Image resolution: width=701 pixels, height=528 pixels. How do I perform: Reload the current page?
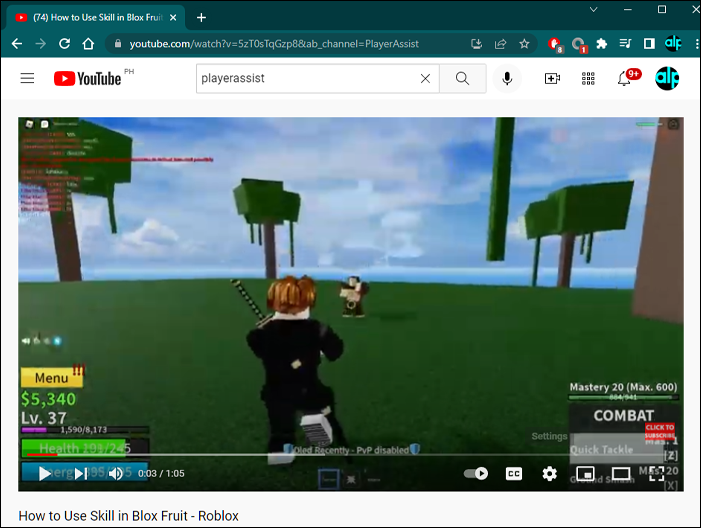64,44
